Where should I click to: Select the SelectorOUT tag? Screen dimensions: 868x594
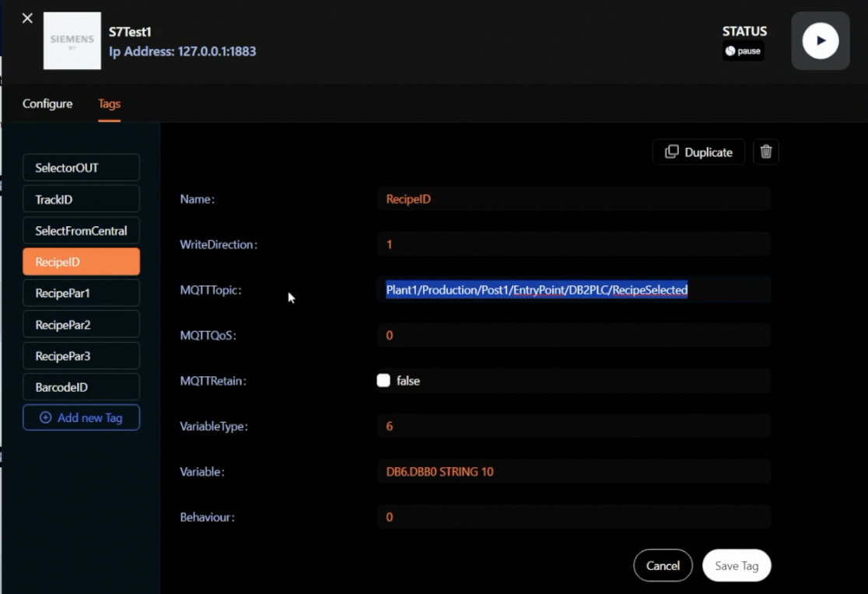(82, 168)
